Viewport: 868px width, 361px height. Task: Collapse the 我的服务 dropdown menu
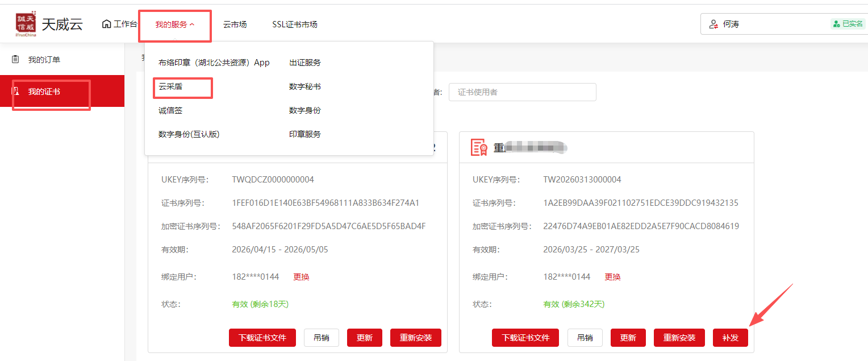pyautogui.click(x=175, y=24)
